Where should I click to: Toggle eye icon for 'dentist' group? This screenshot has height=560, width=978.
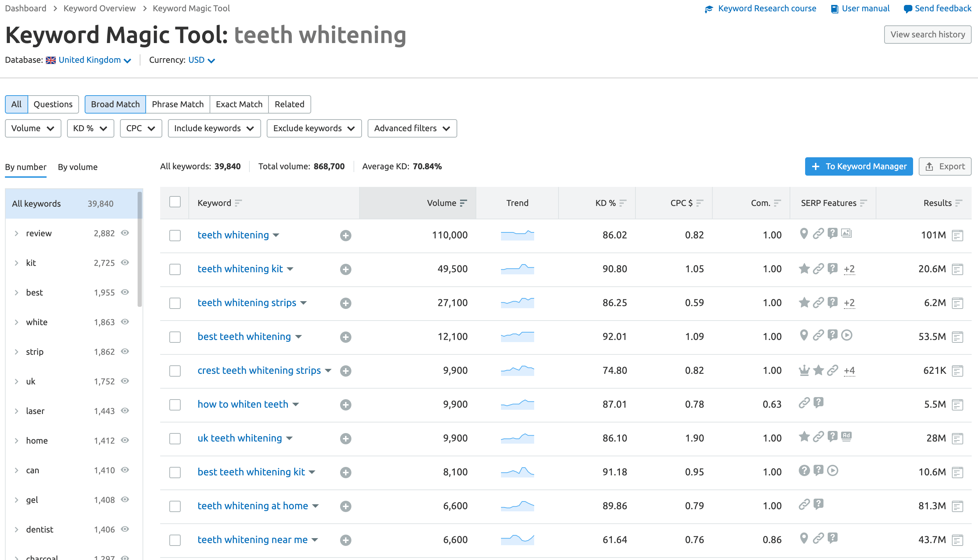pyautogui.click(x=125, y=529)
